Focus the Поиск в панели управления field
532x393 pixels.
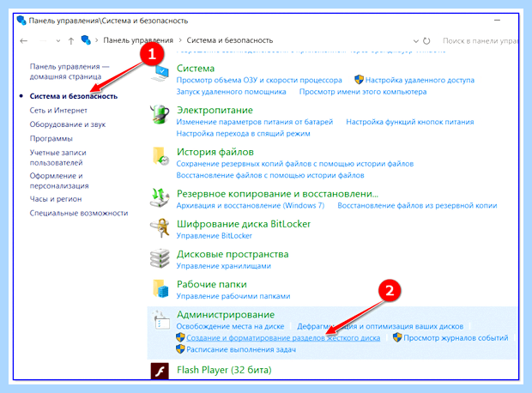pos(479,41)
